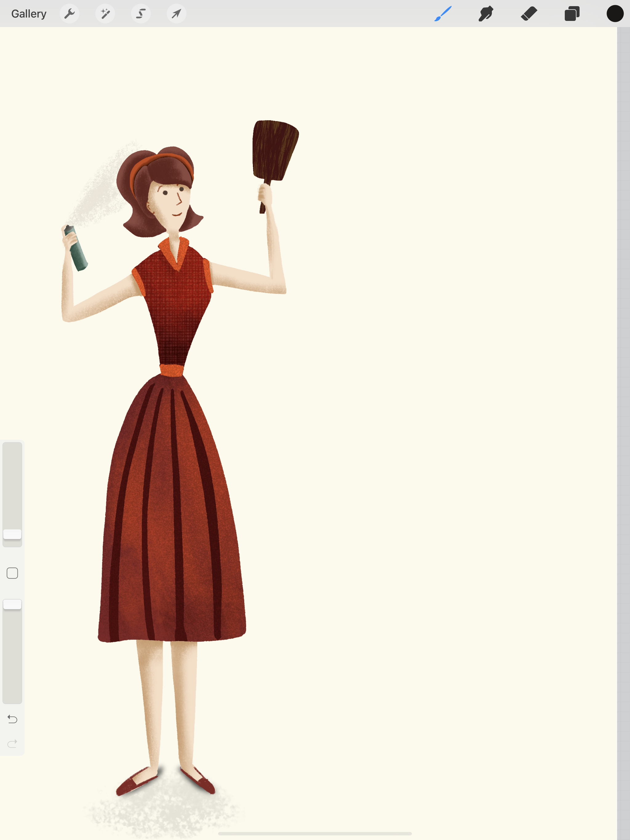Open the Actions wrench menu
Screen dimensions: 630x840
pyautogui.click(x=70, y=14)
